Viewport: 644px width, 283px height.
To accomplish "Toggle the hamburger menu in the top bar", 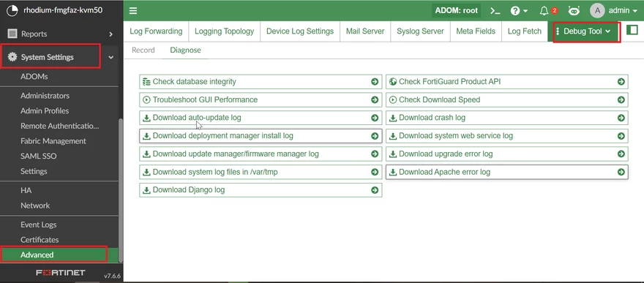I will pyautogui.click(x=133, y=11).
